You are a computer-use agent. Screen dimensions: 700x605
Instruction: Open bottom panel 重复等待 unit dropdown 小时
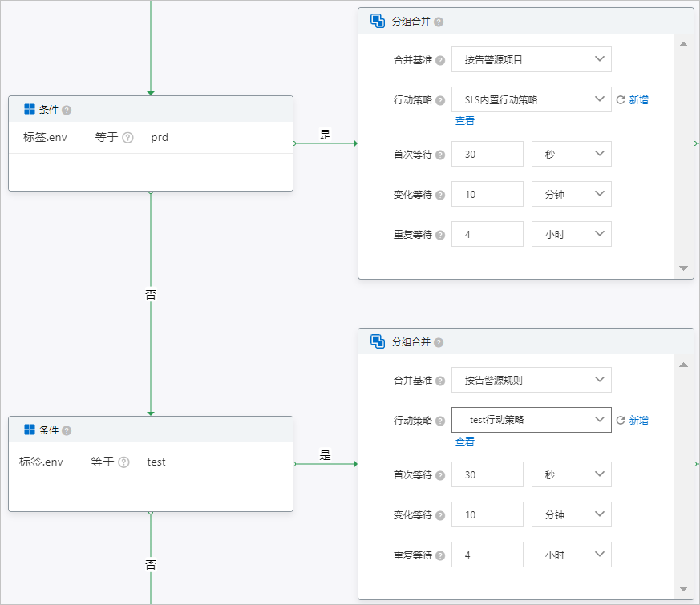[x=572, y=555]
